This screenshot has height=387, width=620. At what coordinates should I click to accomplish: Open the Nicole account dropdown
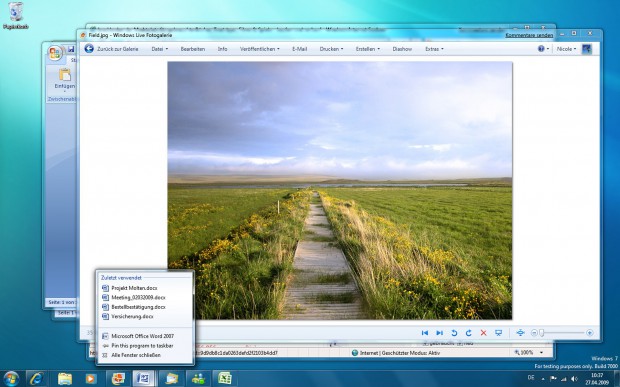[566, 49]
